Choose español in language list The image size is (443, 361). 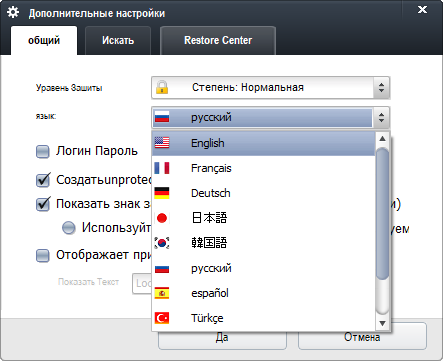pos(264,293)
